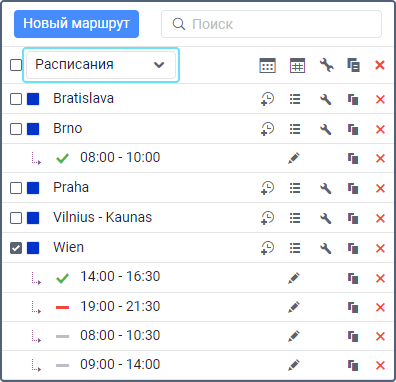Screen dimensions: 396x382
Task: Copy the 19:00 - 21:30 schedule
Action: (353, 307)
